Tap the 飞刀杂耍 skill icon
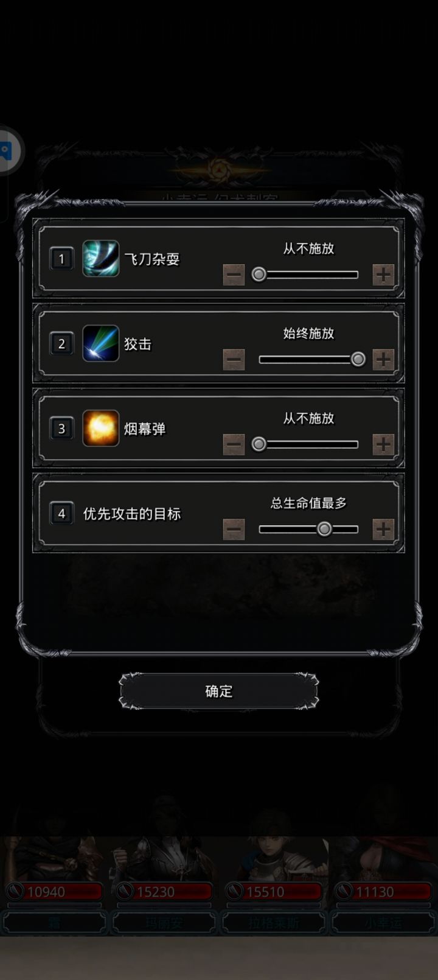Viewport: 438px width, 980px height. click(100, 259)
